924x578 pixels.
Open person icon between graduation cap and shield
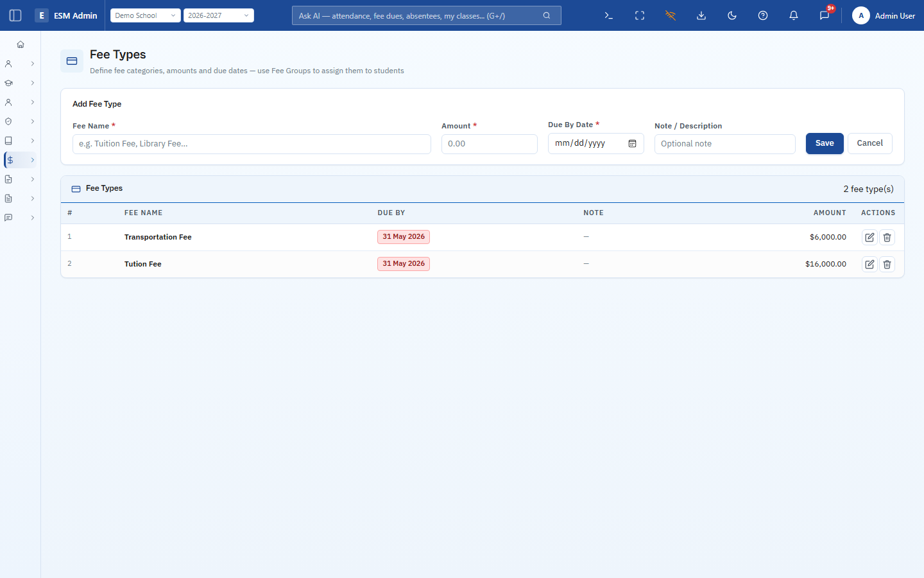8,102
